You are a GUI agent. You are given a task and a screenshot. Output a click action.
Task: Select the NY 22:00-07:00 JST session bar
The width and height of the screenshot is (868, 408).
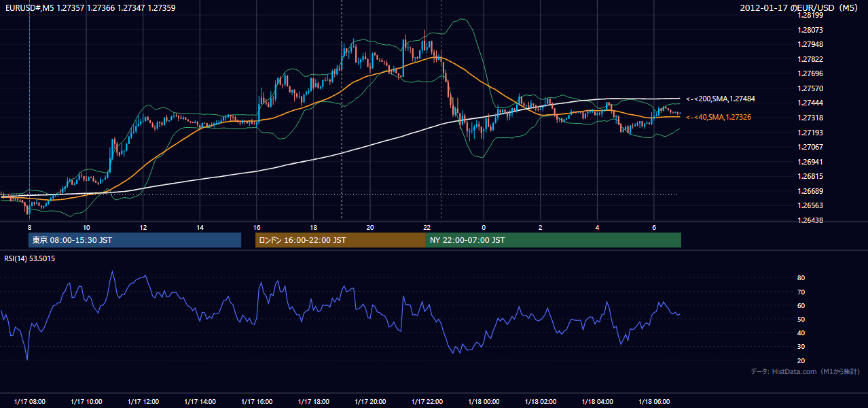(553, 240)
